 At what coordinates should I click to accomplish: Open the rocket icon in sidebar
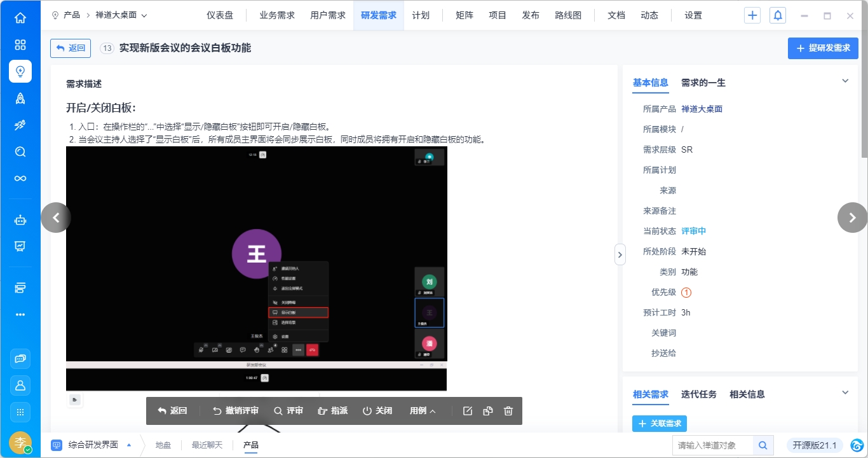20,98
